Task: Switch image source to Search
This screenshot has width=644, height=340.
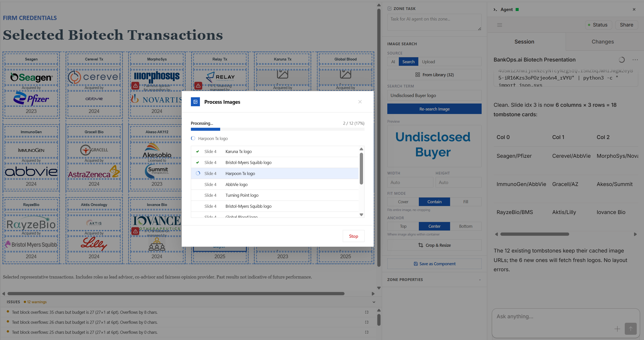Action: (408, 62)
